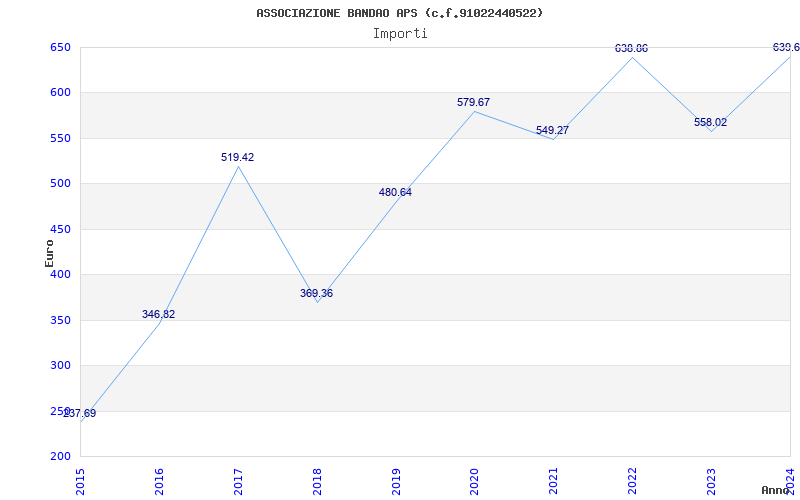Click the 2021 year label on x-axis
Screen dimensions: 800x500
(x=554, y=481)
